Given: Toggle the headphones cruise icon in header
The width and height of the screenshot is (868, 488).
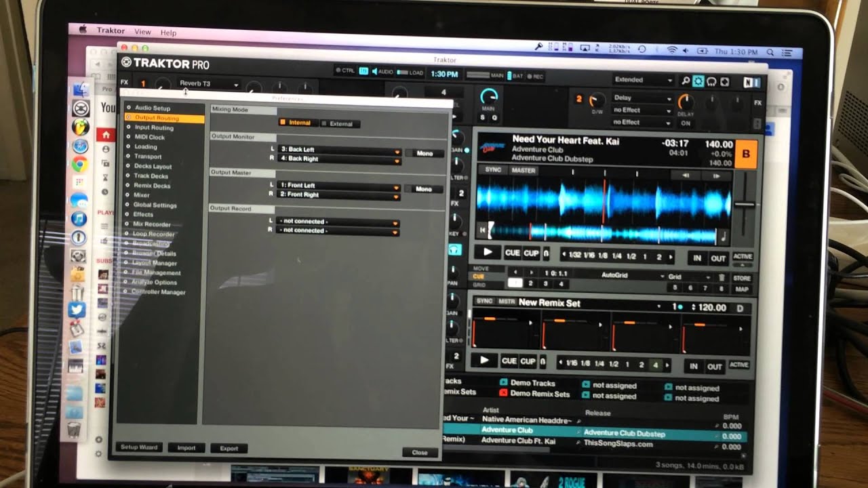Looking at the screenshot, I should [711, 82].
